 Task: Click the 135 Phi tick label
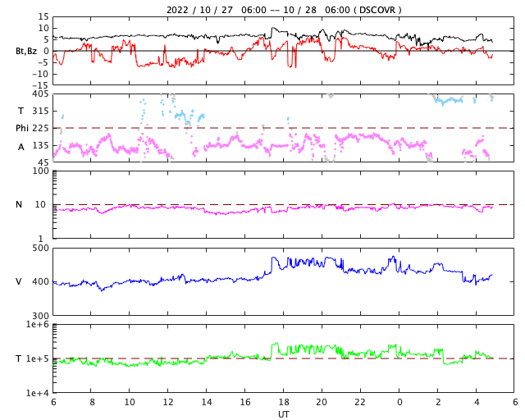click(x=40, y=145)
